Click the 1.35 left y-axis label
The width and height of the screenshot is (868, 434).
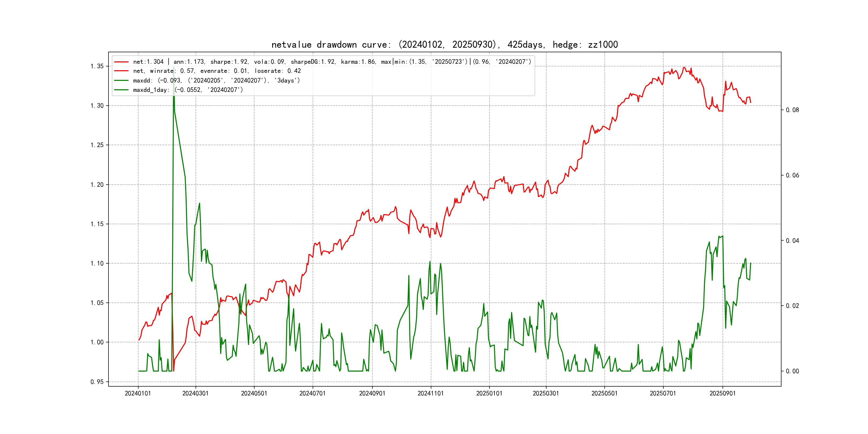pos(97,66)
